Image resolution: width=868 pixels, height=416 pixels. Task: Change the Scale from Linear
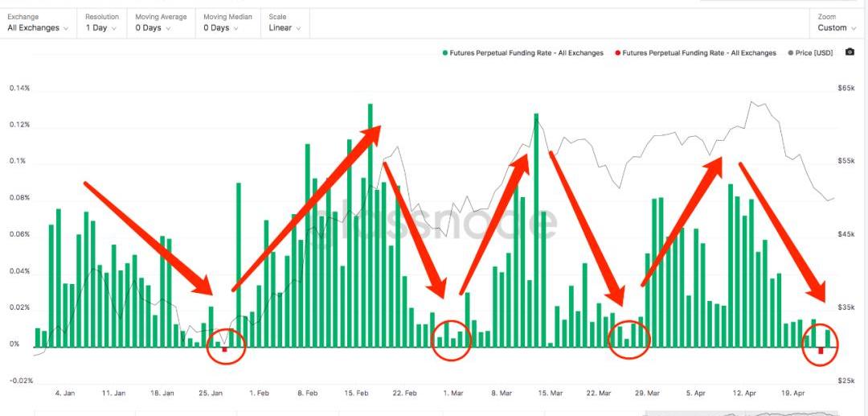click(285, 27)
